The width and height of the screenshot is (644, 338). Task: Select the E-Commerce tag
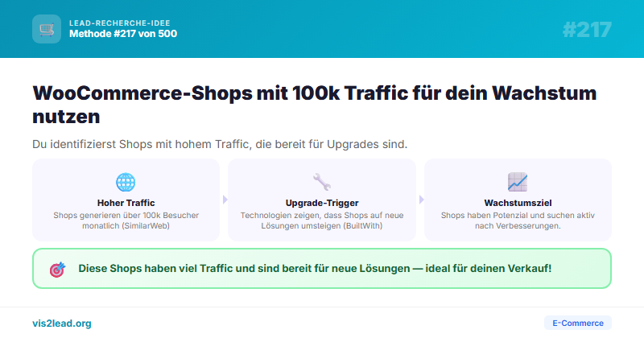pyautogui.click(x=578, y=323)
